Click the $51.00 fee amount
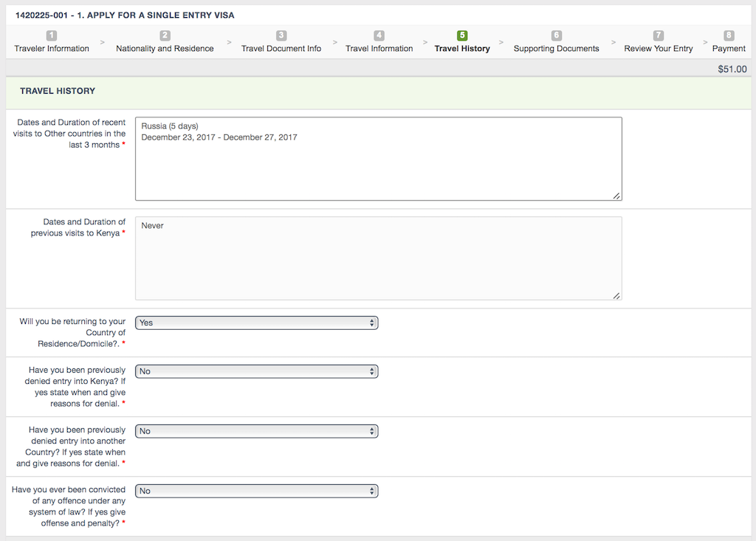This screenshot has width=756, height=541. pos(732,69)
